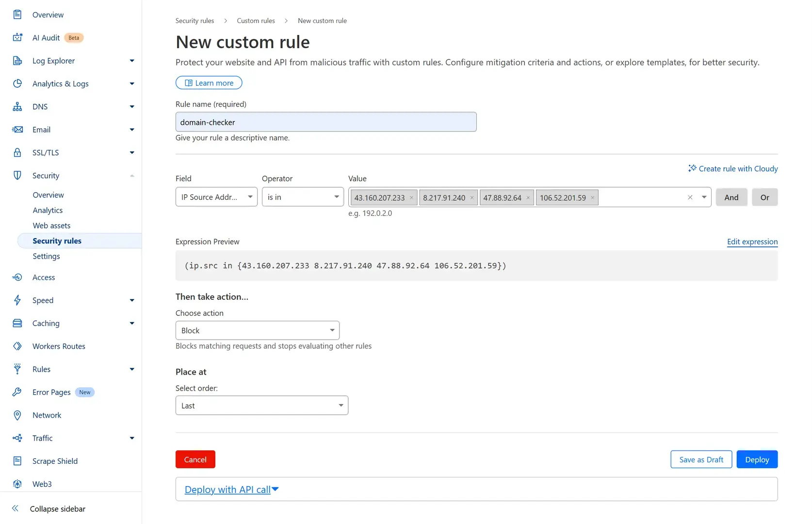The width and height of the screenshot is (812, 524).
Task: Expand the Analytics & Logs menu arrow
Action: 132,83
